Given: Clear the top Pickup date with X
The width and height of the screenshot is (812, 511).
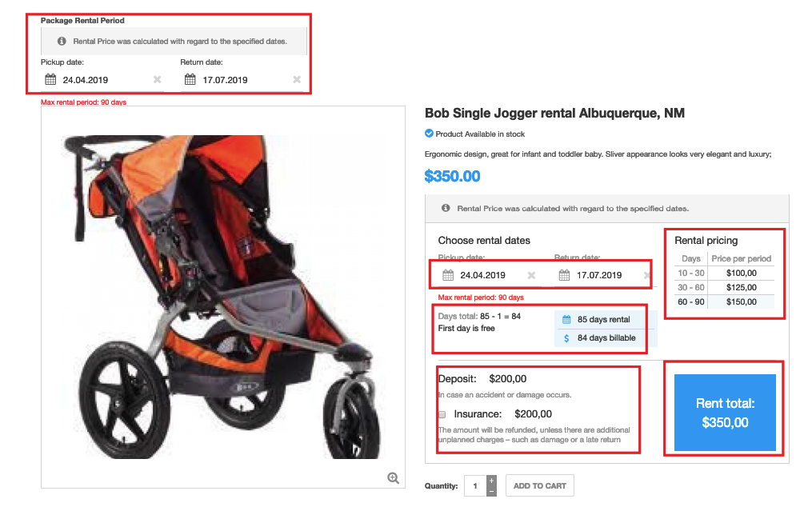Looking at the screenshot, I should point(157,79).
